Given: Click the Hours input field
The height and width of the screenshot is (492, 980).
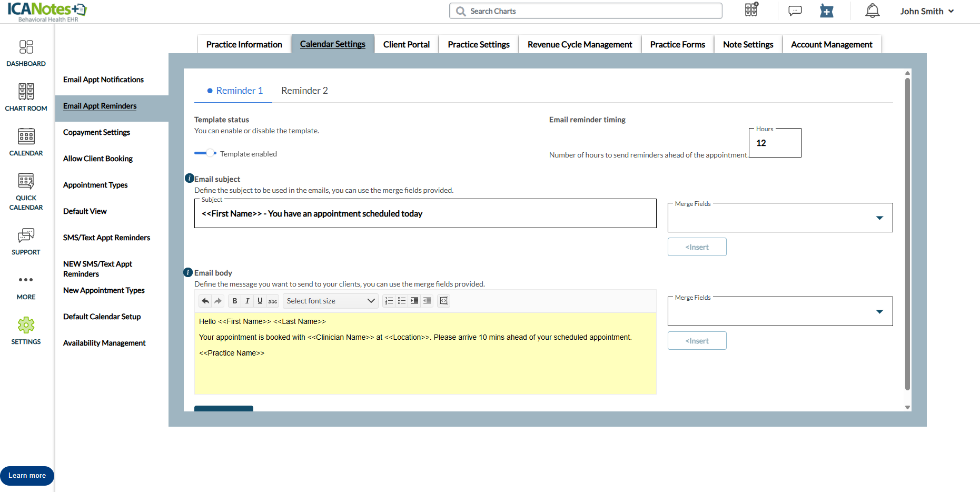Looking at the screenshot, I should point(775,143).
